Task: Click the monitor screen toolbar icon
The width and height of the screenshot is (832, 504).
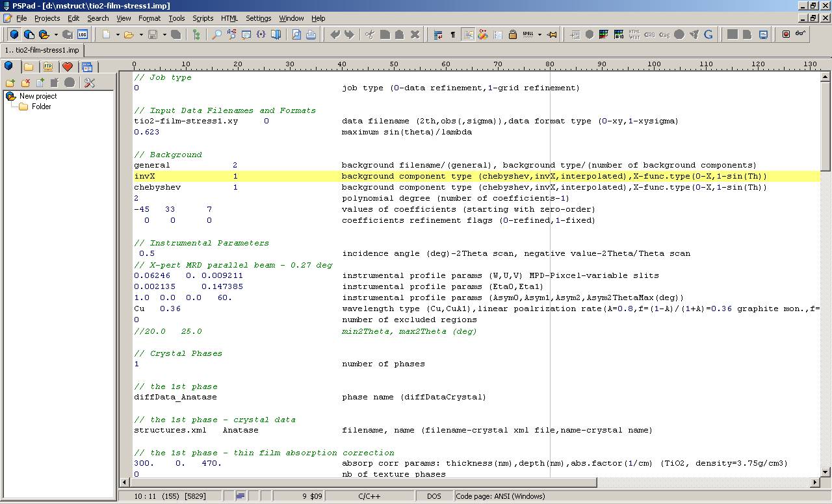Action: click(x=763, y=34)
